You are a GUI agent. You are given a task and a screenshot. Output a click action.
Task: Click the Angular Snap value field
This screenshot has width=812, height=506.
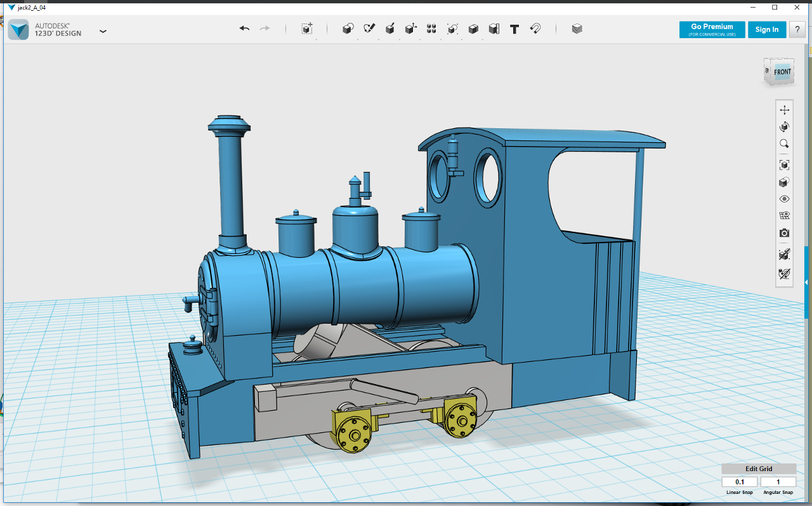click(x=778, y=482)
